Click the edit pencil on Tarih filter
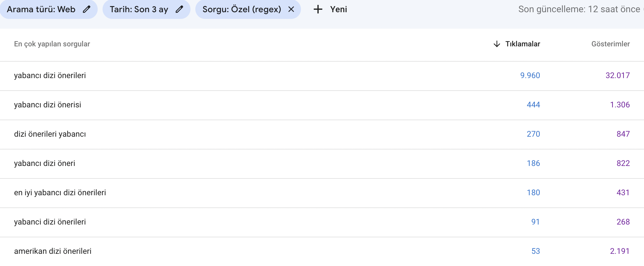 point(179,9)
